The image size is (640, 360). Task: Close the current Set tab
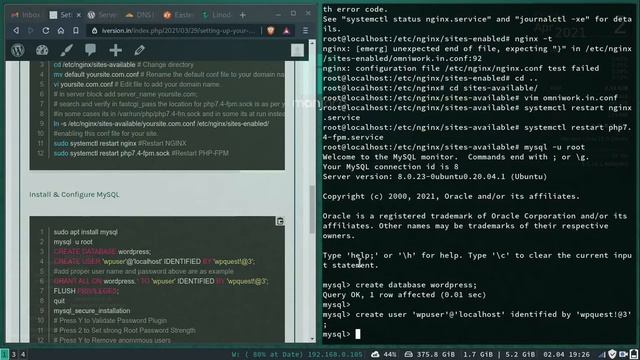[79, 15]
